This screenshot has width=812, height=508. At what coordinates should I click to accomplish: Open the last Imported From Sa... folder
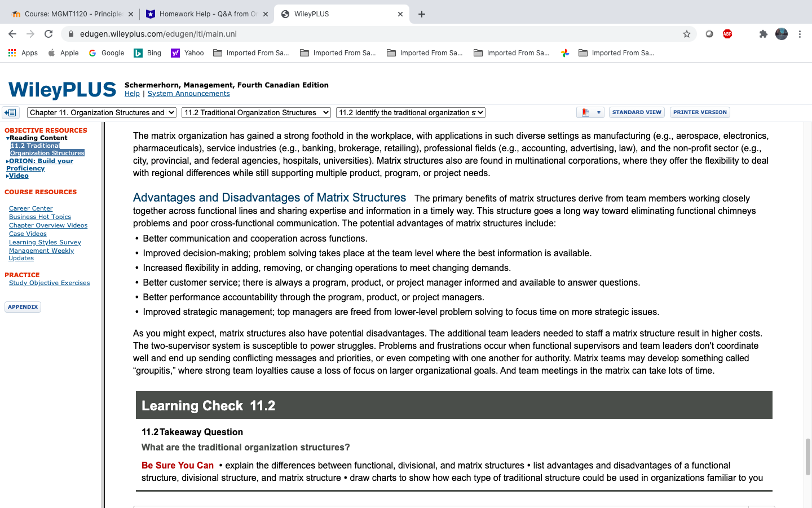pyautogui.click(x=617, y=53)
